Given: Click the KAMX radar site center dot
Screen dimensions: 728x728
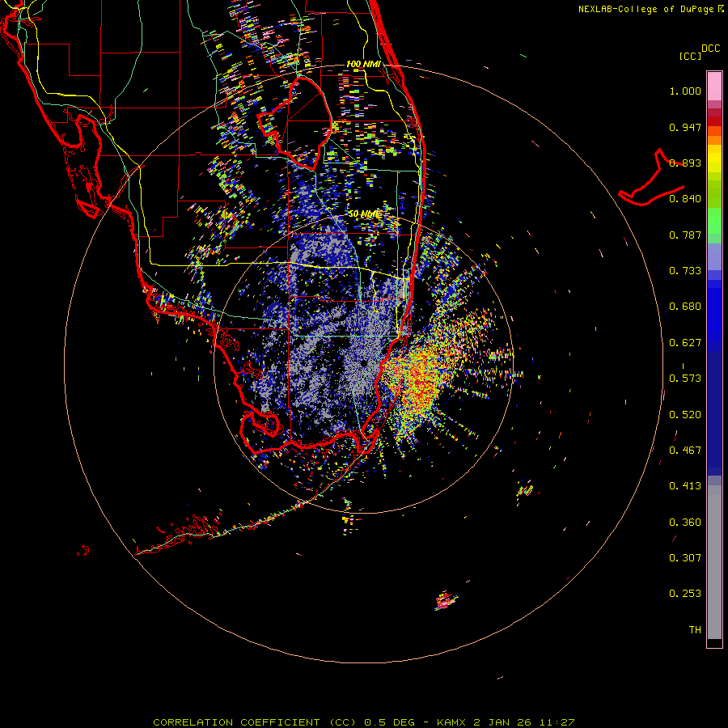Looking at the screenshot, I should coord(363,364).
